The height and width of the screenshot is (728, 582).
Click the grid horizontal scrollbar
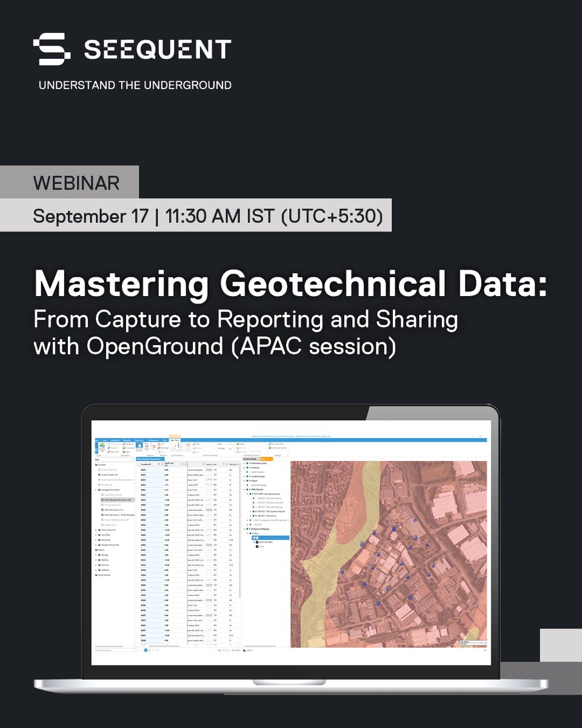pyautogui.click(x=164, y=646)
